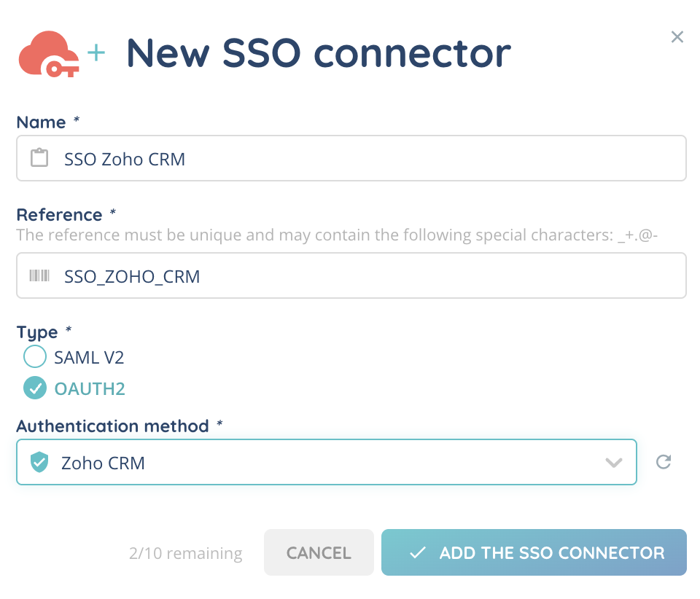This screenshot has width=700, height=599.
Task: Click the barcode icon in the Reference field
Action: pos(39,275)
